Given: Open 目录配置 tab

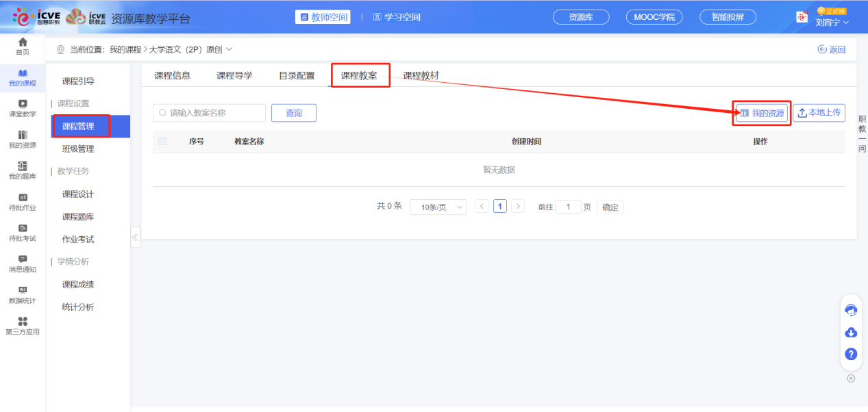Looking at the screenshot, I should 296,75.
